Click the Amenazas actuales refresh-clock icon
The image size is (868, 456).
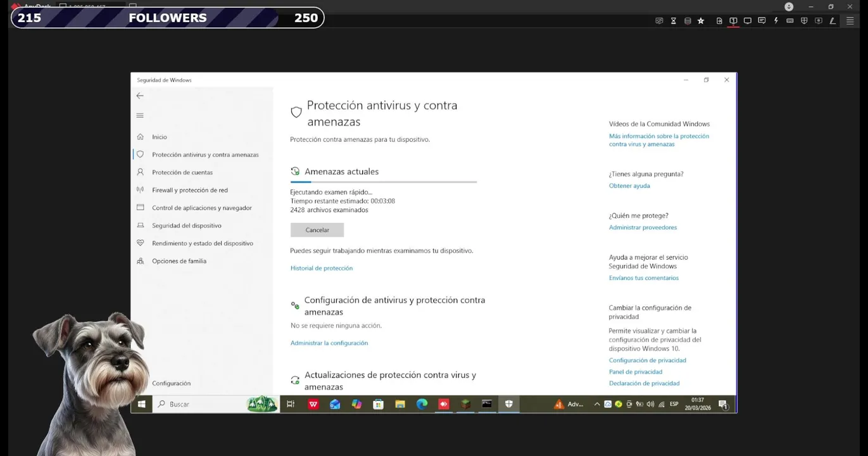[x=295, y=172]
